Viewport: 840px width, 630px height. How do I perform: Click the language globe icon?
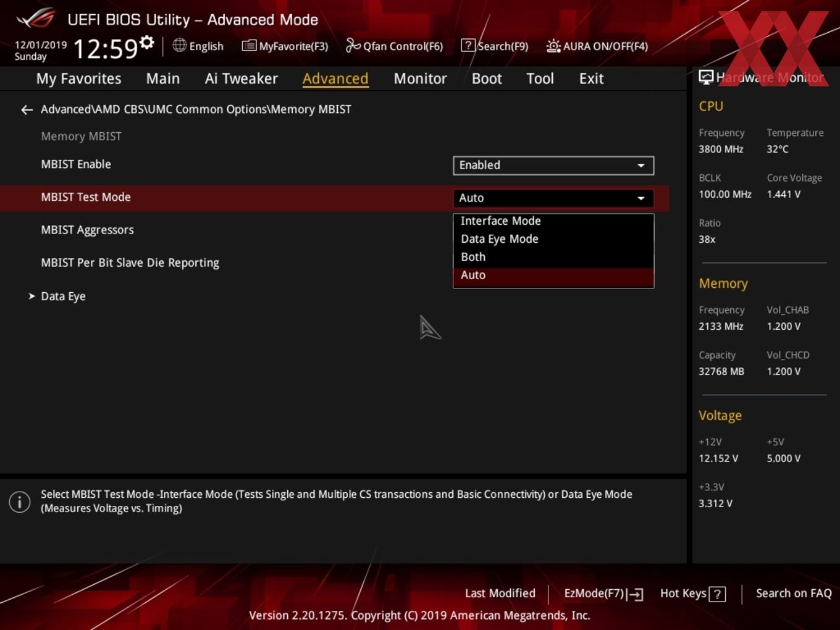(x=179, y=45)
